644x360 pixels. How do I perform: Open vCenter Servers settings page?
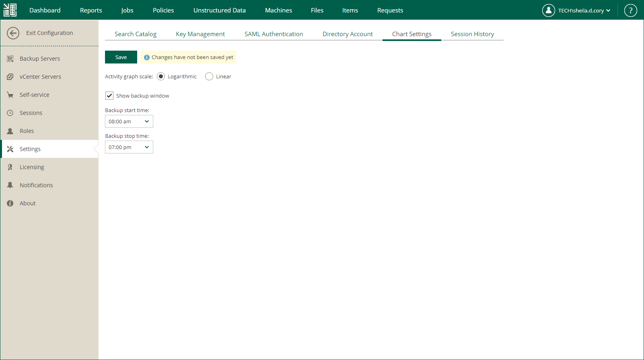coord(49,77)
